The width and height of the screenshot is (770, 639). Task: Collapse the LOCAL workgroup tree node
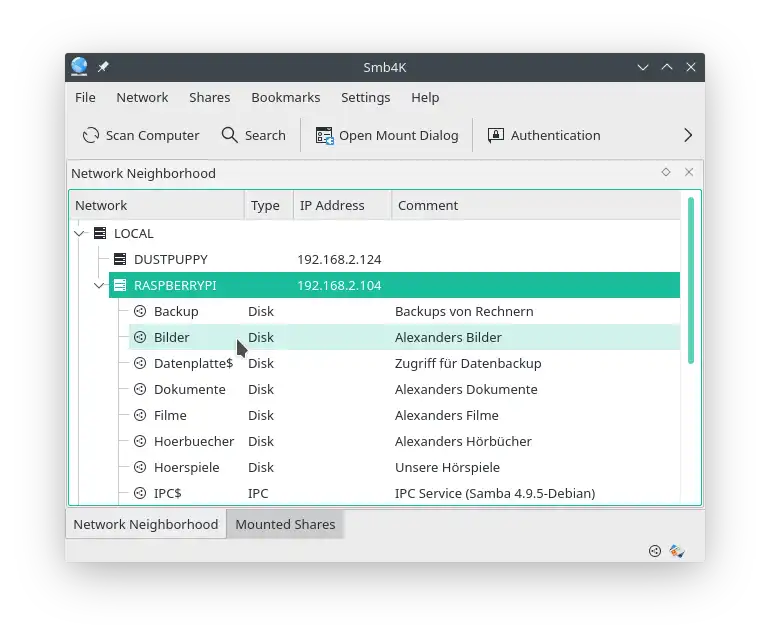79,233
